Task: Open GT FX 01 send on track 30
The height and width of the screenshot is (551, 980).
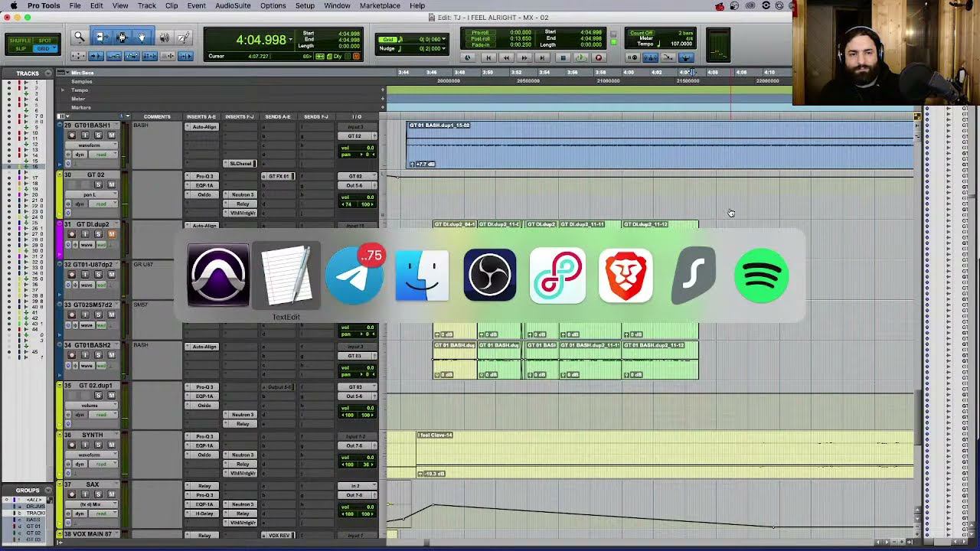Action: 279,177
